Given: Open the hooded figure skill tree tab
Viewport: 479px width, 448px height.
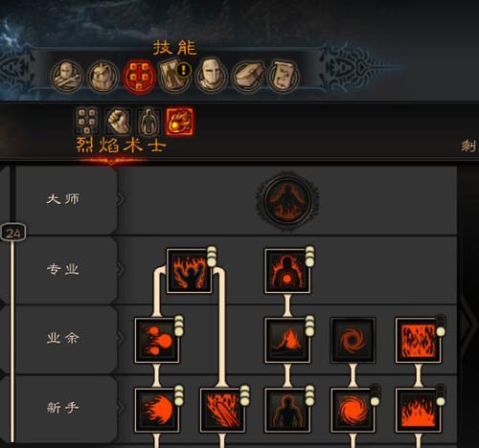Looking at the screenshot, I should pos(148,122).
